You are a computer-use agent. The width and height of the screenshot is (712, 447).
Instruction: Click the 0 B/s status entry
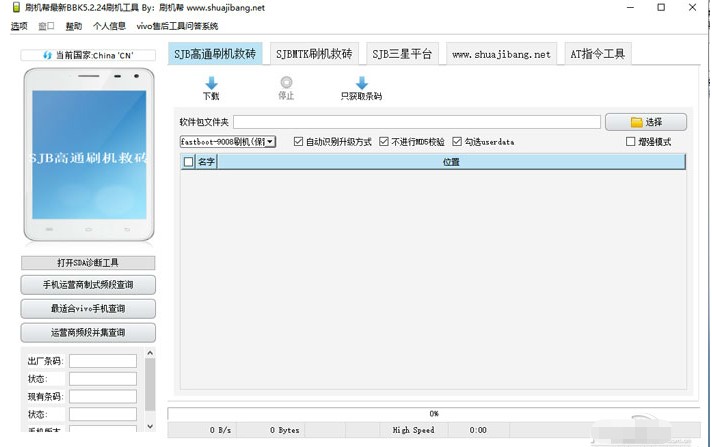[x=220, y=430]
